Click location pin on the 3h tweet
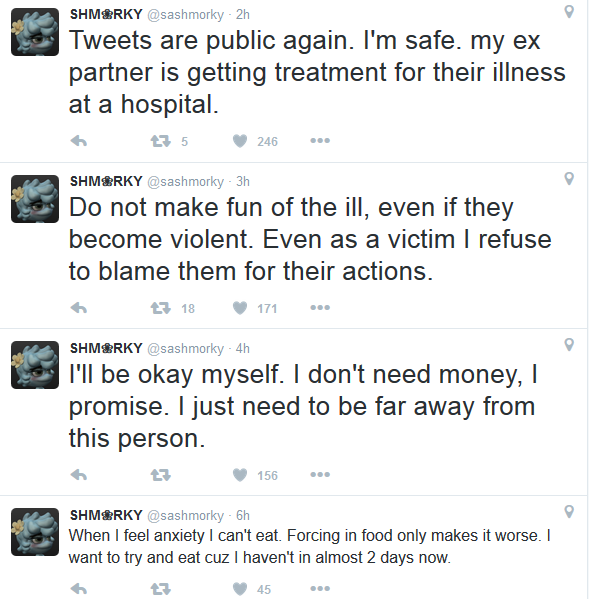The image size is (589, 599). click(x=569, y=178)
